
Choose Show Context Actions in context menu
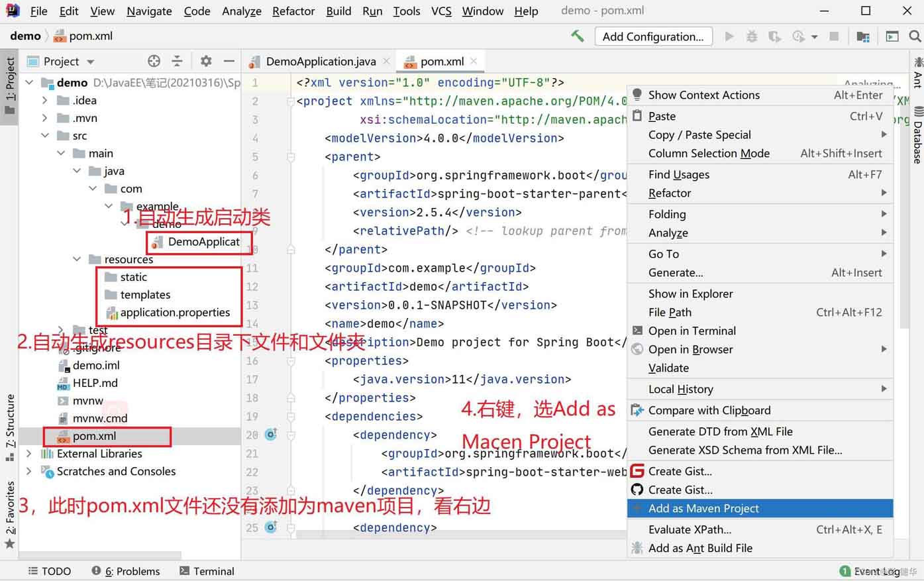[760, 95]
